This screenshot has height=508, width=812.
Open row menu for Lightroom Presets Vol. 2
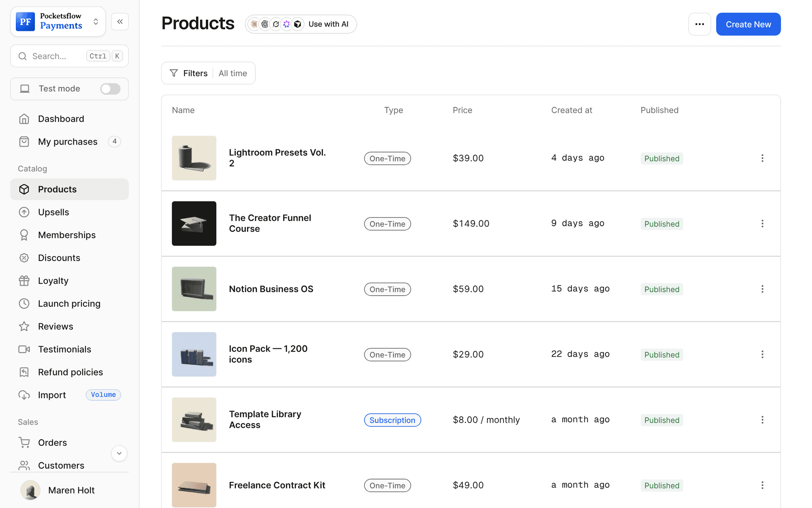coord(762,158)
